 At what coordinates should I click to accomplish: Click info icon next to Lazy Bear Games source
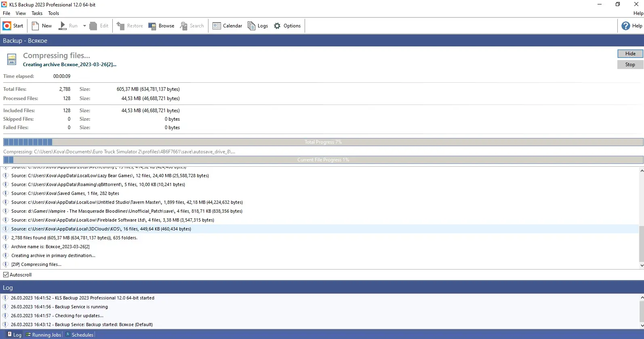[x=6, y=176]
